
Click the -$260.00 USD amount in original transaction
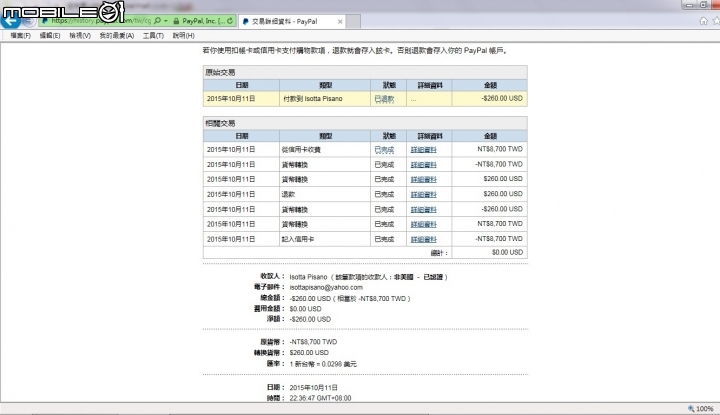coord(502,98)
